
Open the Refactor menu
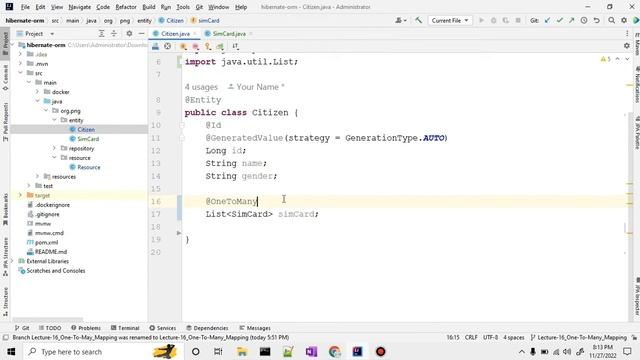tap(126, 7)
